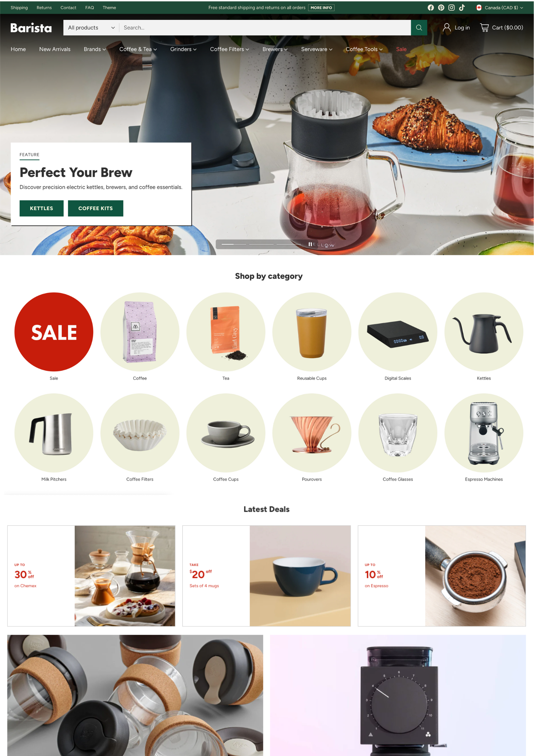Open the shopping cart icon
Image resolution: width=534 pixels, height=756 pixels.
pos(484,28)
